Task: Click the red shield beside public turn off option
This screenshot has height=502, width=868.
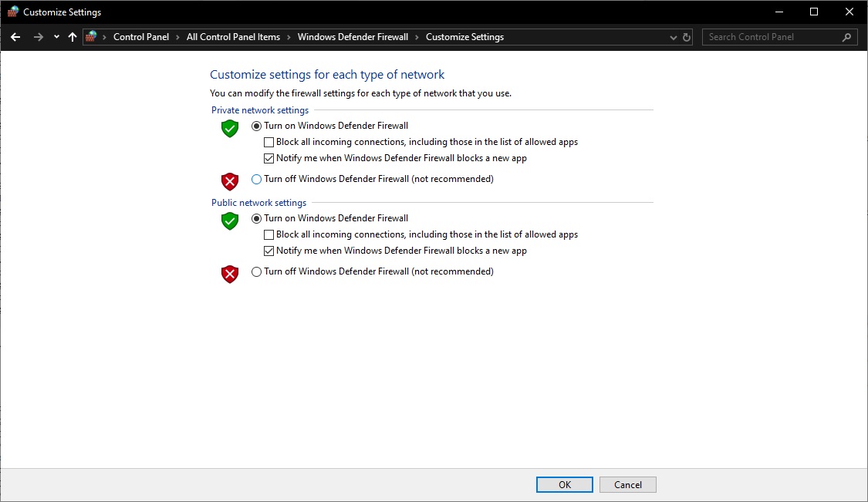Action: pyautogui.click(x=229, y=274)
